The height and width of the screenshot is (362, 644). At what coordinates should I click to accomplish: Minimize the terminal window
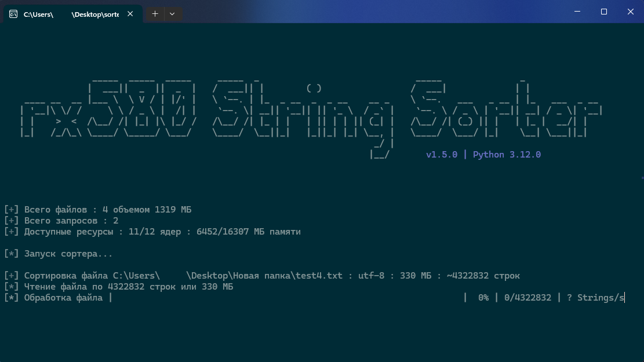point(577,12)
